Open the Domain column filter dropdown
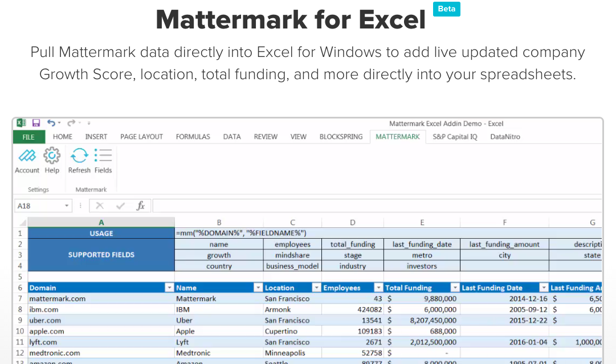Image resolution: width=616 pixels, height=364 pixels. tap(169, 288)
